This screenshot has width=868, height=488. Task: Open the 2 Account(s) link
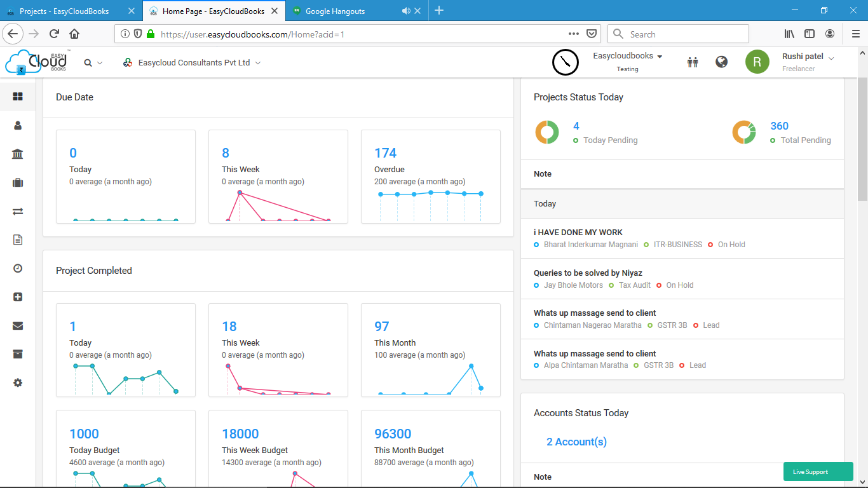576,442
